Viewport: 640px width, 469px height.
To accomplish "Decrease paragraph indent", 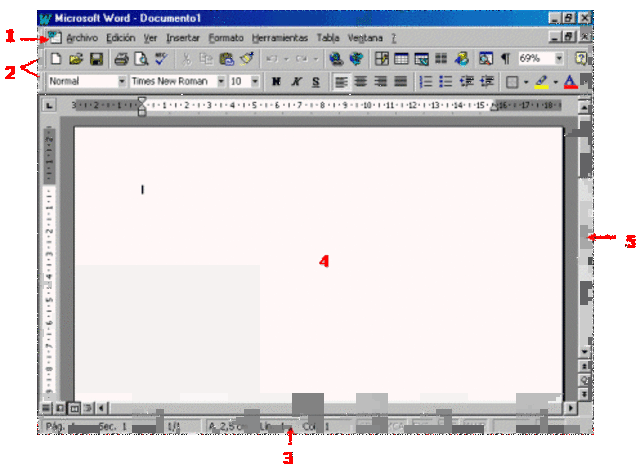I will pos(467,82).
